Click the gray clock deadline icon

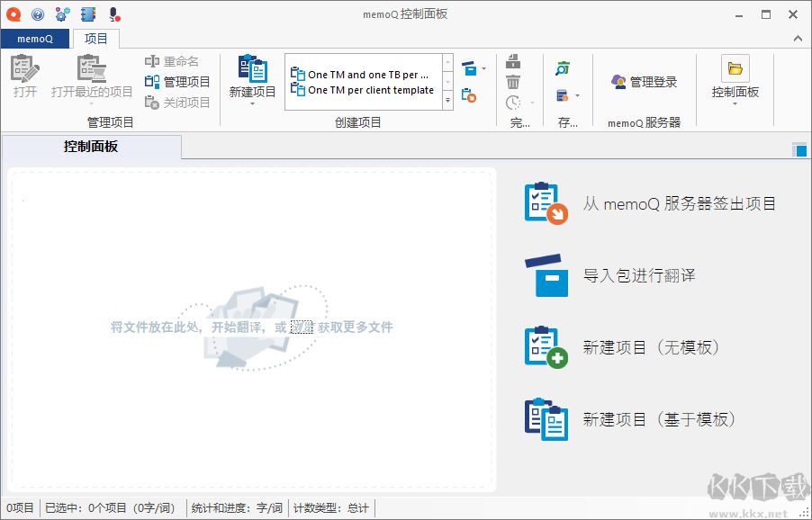(513, 103)
